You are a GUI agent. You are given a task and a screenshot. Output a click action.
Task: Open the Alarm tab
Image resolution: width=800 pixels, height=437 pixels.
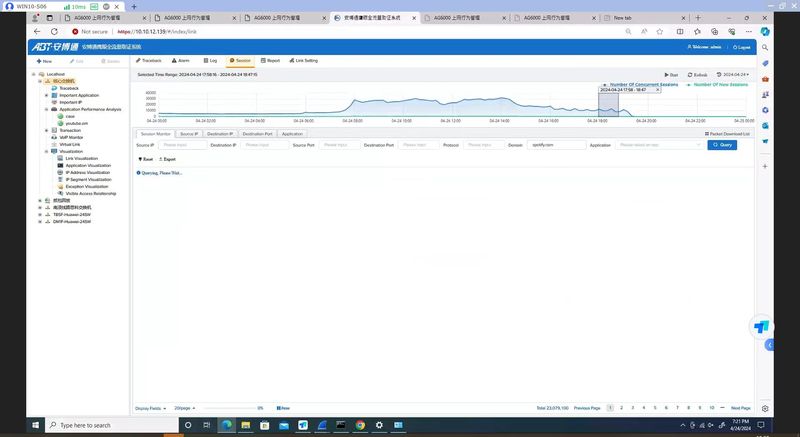(181, 61)
